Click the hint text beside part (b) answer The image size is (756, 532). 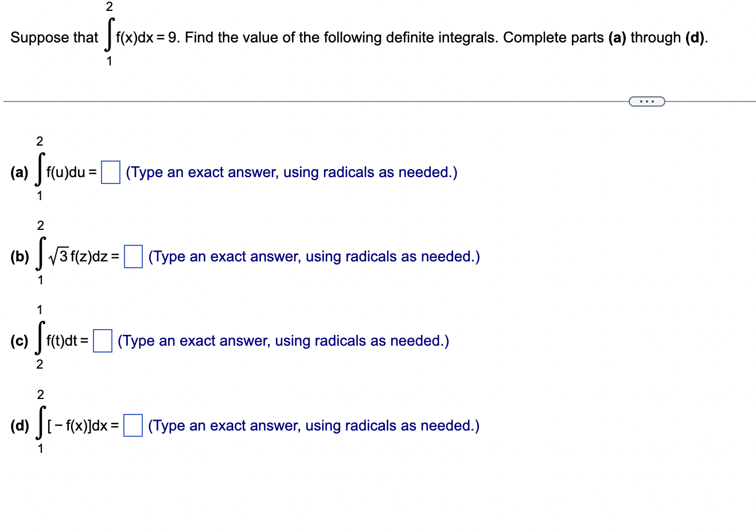tap(314, 257)
